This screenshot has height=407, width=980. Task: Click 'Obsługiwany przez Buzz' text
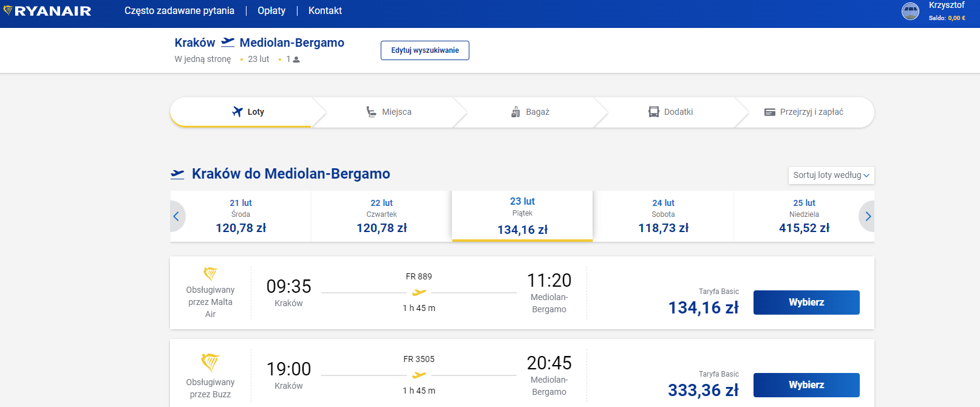click(x=210, y=388)
